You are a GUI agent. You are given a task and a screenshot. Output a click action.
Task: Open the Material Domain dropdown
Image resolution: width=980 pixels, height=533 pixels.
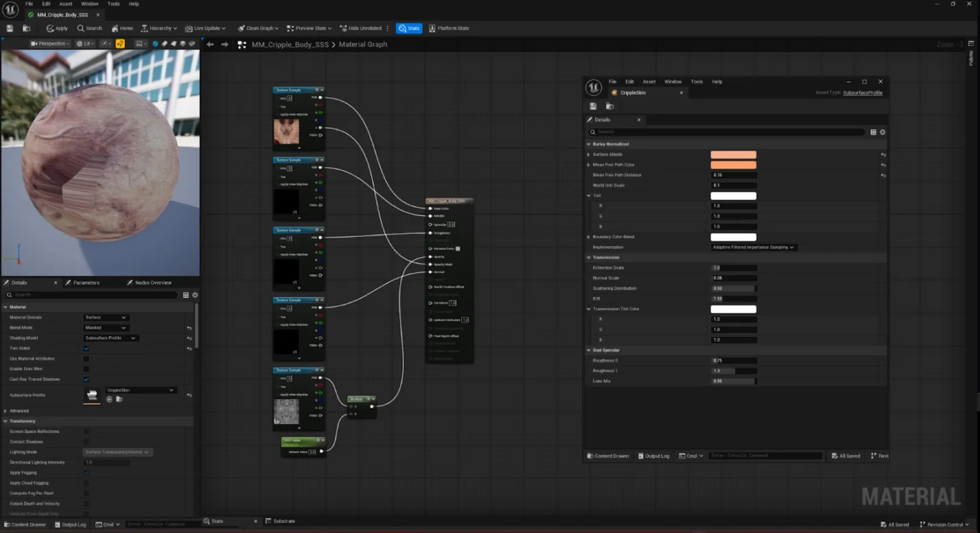[x=105, y=317]
